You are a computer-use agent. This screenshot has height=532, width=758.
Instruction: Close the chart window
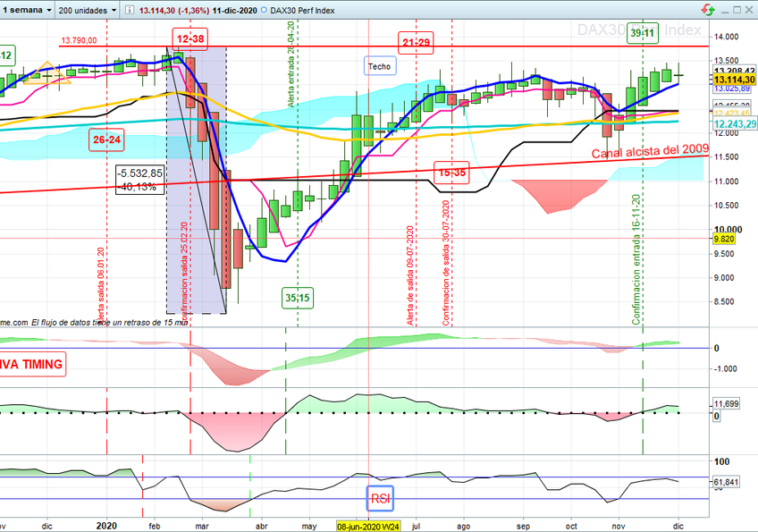(749, 10)
